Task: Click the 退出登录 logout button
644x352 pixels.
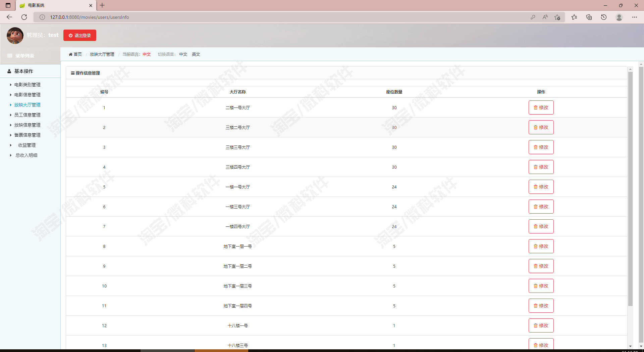Action: coord(80,35)
